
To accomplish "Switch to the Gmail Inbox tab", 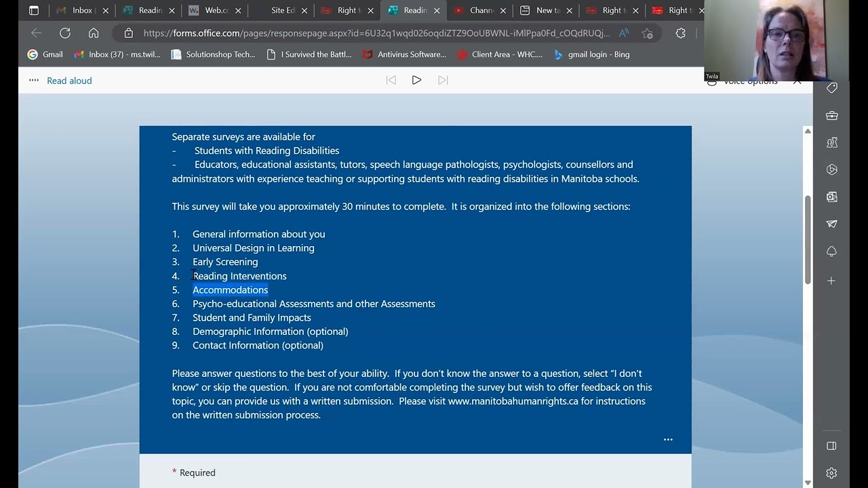I will pos(82,10).
